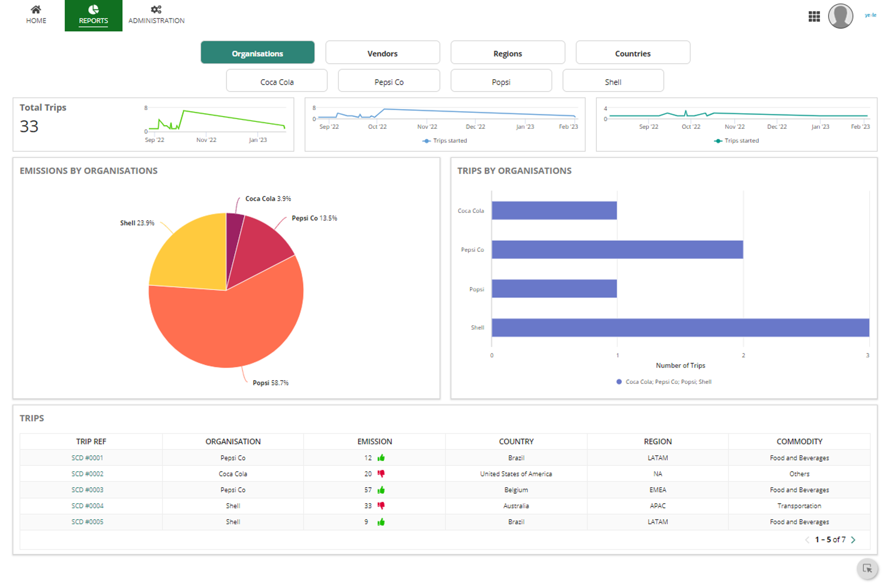Viewport: 890px width, 588px height.
Task: Sort by EMISSION column header
Action: [x=375, y=442]
